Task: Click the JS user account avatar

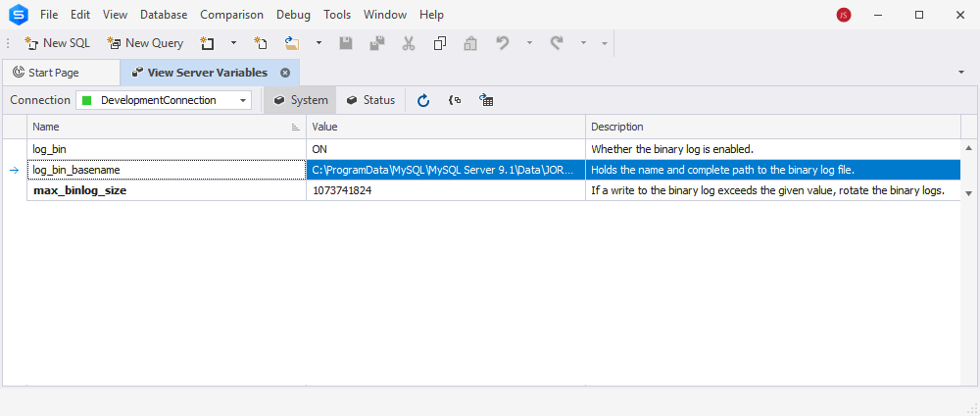Action: coord(844,15)
